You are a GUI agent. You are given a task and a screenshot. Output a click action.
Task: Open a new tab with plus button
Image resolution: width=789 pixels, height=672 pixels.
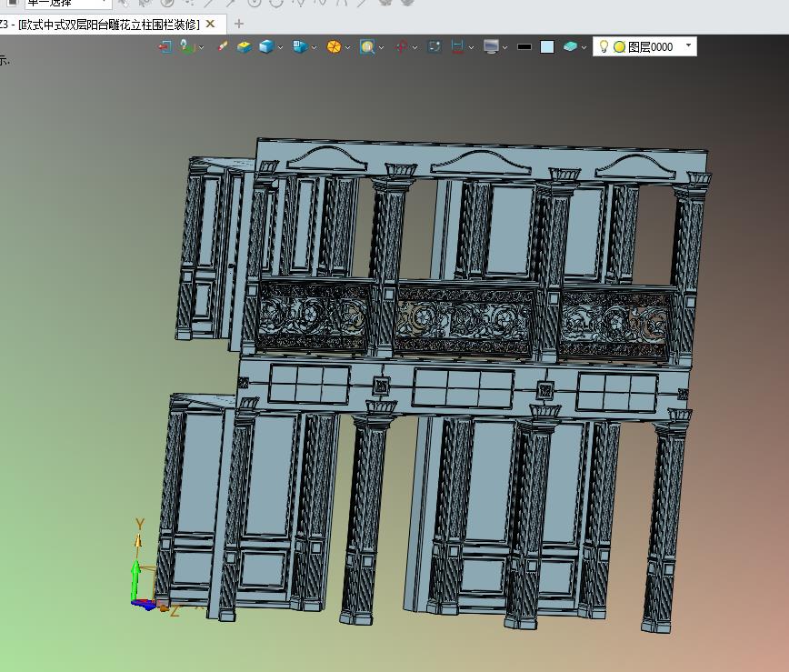pos(239,24)
